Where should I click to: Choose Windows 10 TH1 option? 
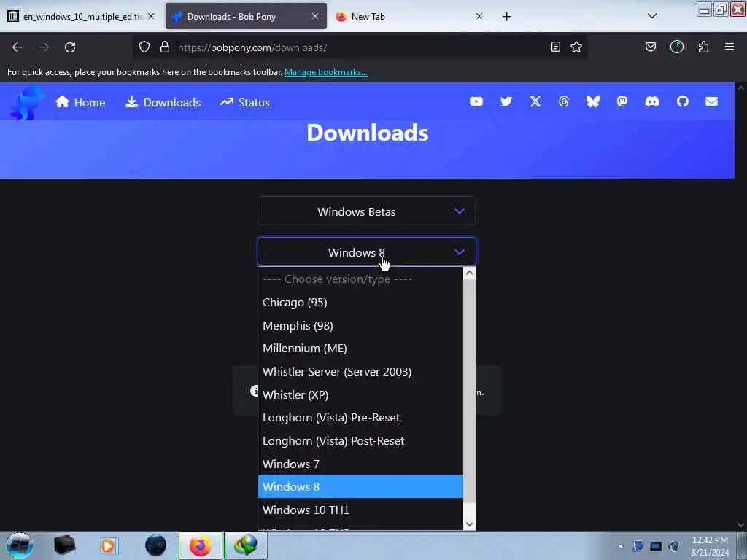[360, 510]
